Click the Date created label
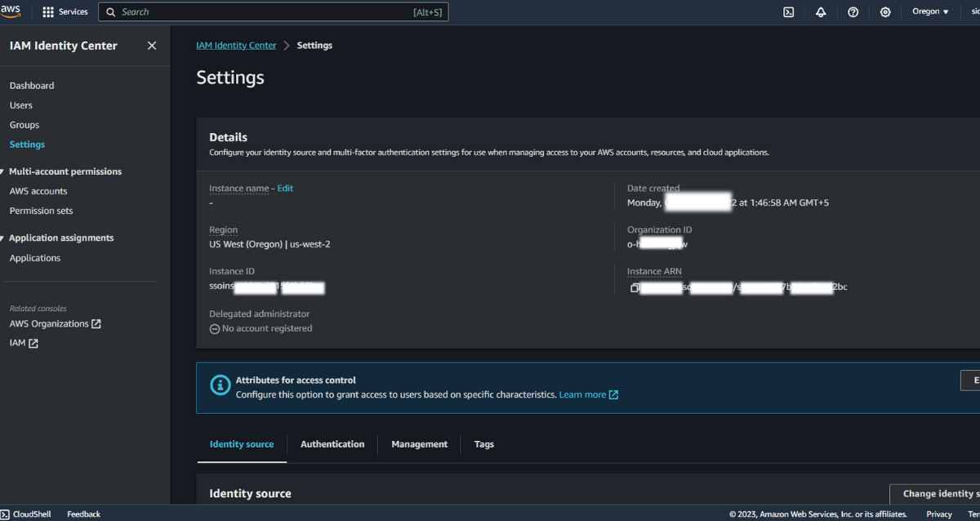 (x=653, y=189)
